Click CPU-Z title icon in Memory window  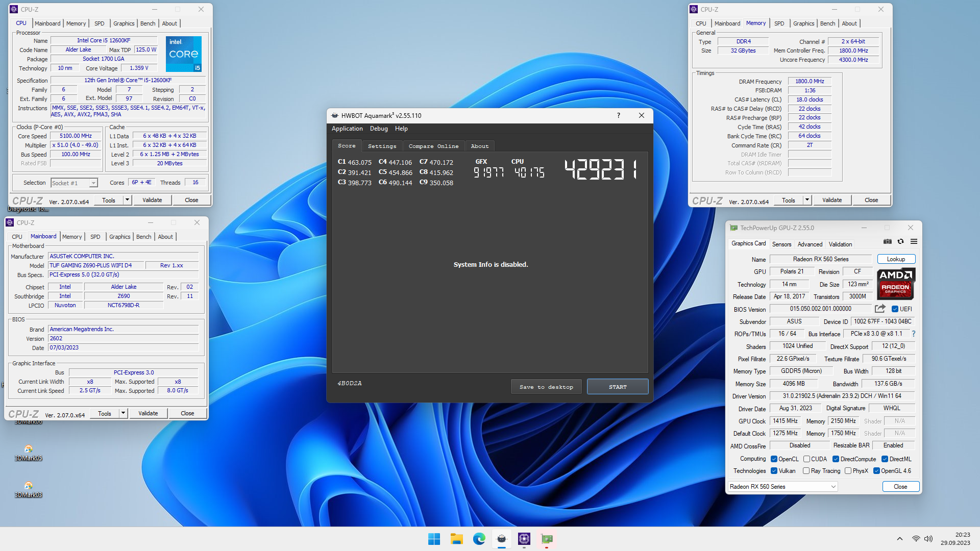tap(694, 9)
